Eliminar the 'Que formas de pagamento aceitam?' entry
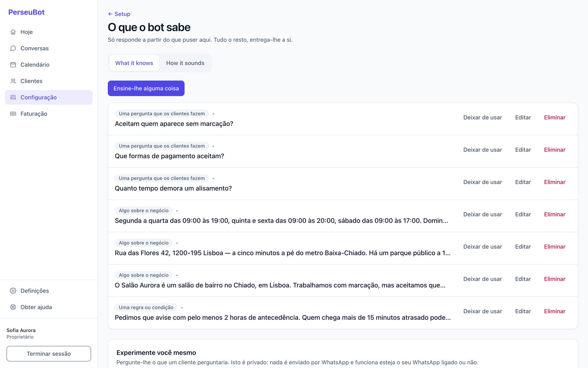This screenshot has width=588, height=368. tap(555, 150)
